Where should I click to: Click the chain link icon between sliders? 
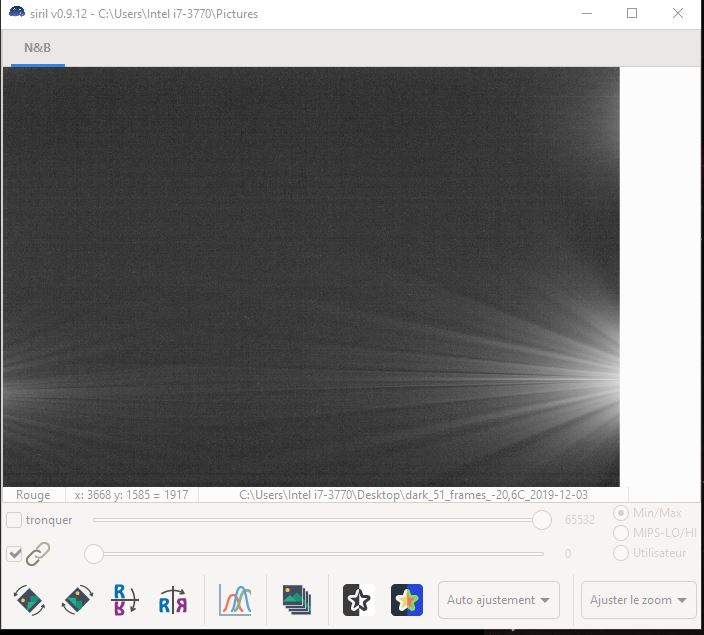[38, 554]
